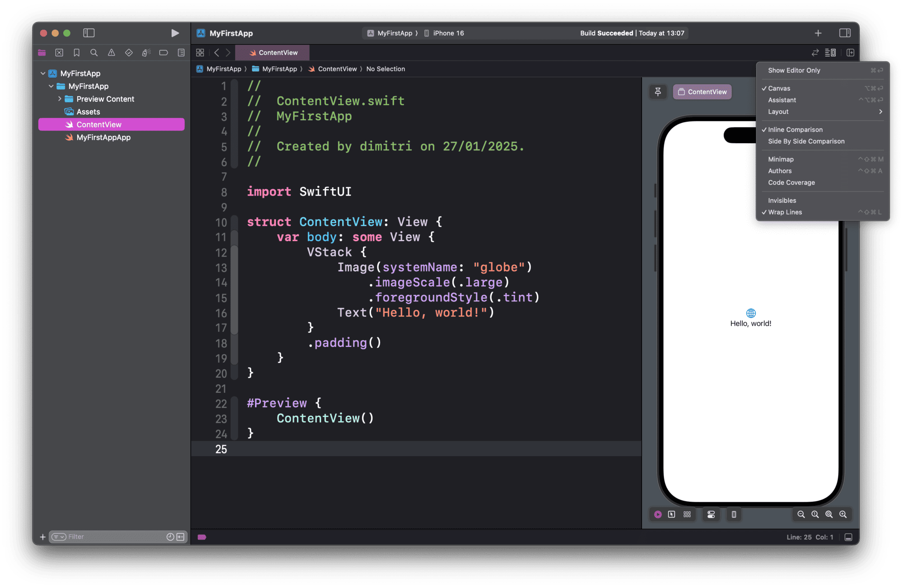
Task: Select Side By Side Comparison
Action: pos(823,141)
